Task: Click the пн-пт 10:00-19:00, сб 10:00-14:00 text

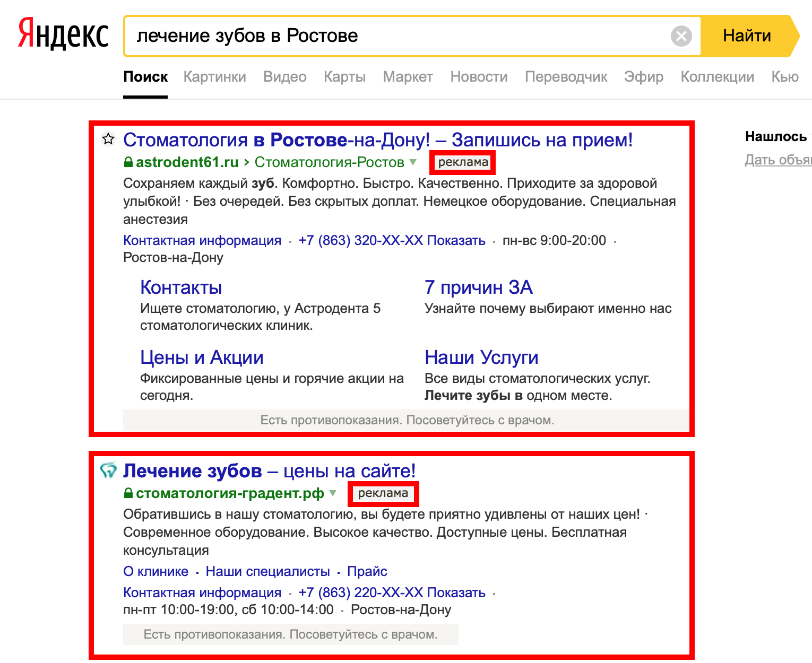Action: coord(228,609)
